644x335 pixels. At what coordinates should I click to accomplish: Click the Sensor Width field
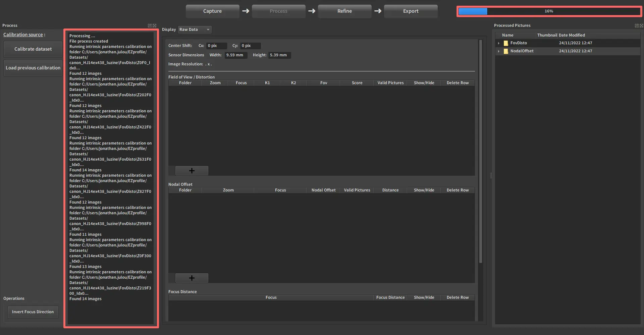pyautogui.click(x=236, y=55)
